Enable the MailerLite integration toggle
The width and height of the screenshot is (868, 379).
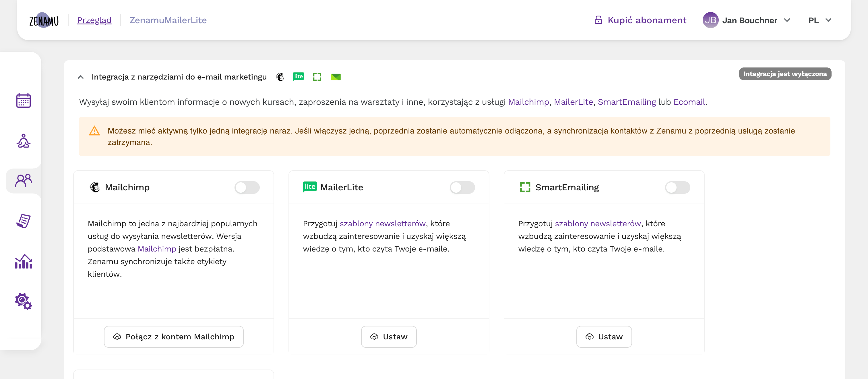point(462,187)
